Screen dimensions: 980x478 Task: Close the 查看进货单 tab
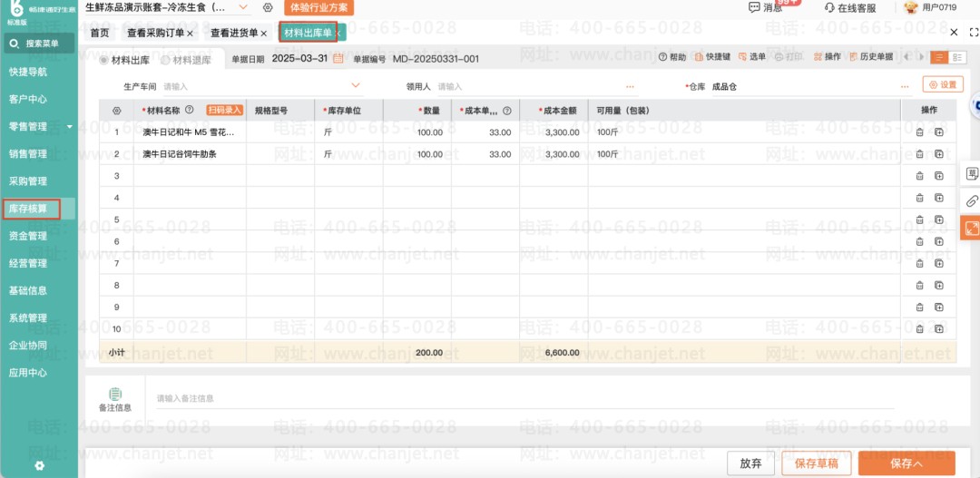pos(264,34)
